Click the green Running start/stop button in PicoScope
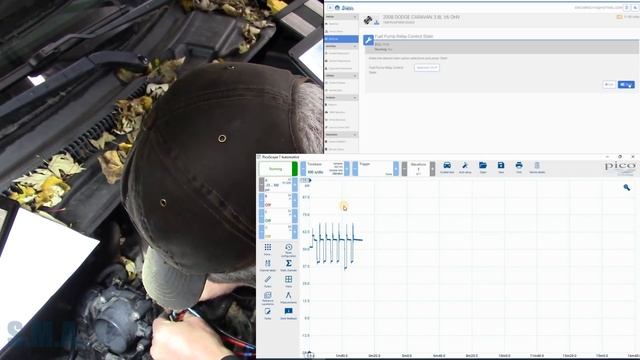 (278, 169)
